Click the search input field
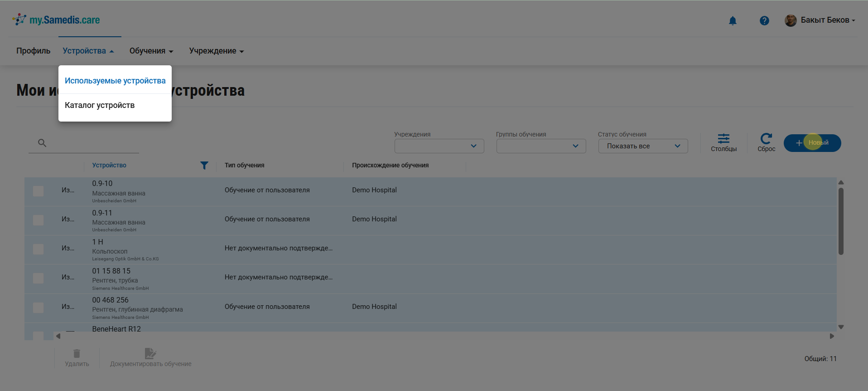The image size is (868, 391). 91,143
